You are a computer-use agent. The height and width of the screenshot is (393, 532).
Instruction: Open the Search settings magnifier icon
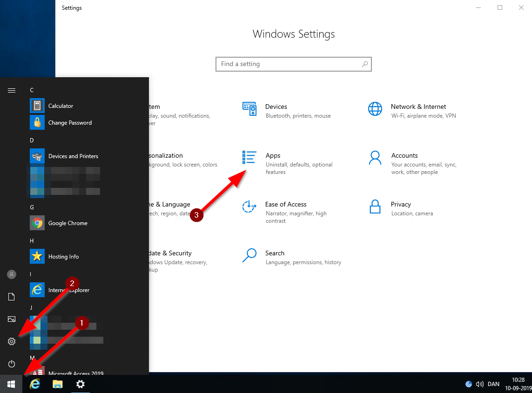pos(249,255)
